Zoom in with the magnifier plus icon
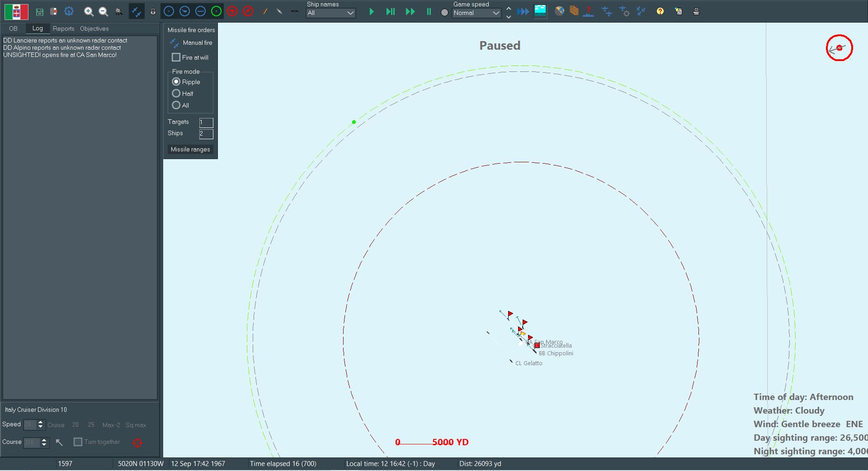Screen dimensions: 868x471 click(89, 12)
